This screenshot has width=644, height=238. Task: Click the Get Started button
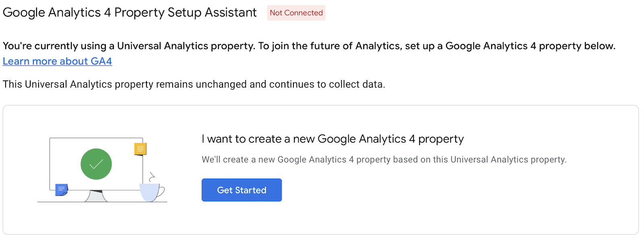(242, 190)
